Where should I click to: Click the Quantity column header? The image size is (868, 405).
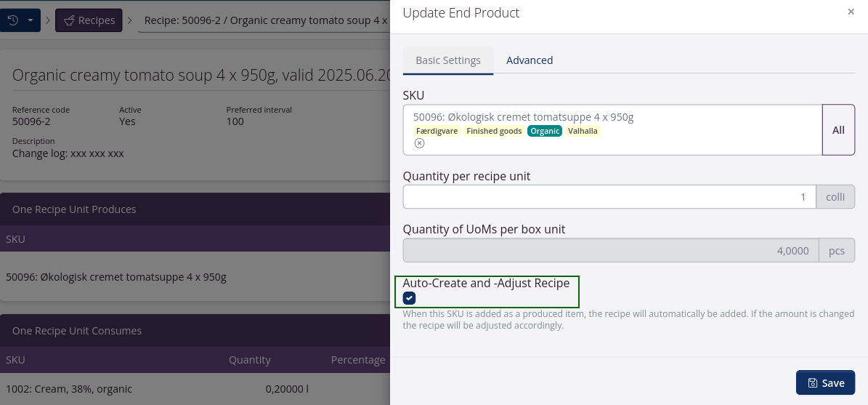pyautogui.click(x=250, y=360)
